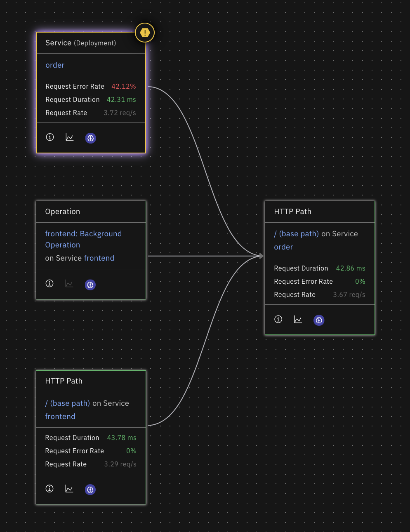Image resolution: width=410 pixels, height=532 pixels.
Task: Click the warning badge above the Service node
Action: point(145,32)
